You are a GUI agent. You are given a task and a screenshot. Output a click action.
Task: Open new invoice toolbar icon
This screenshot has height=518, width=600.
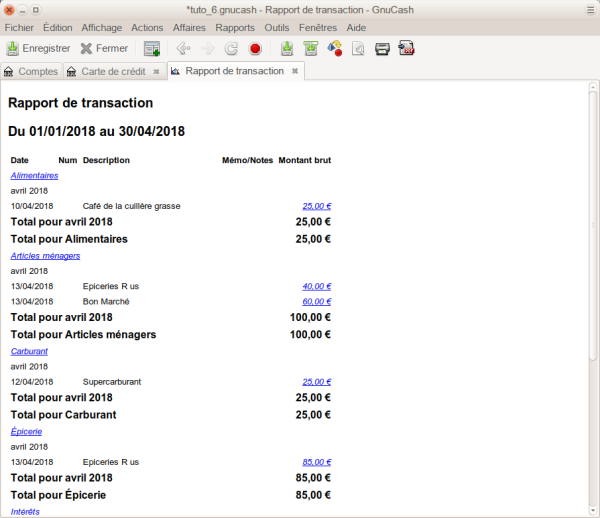click(152, 49)
